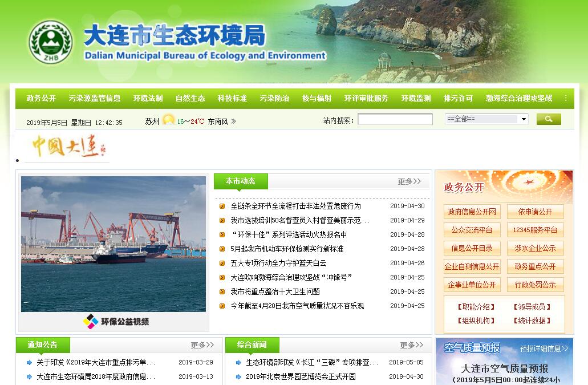The width and height of the screenshot is (588, 385).
Task: Click arrow icon beside 关于印发《2019年大连市 notice
Action: [x=29, y=363]
